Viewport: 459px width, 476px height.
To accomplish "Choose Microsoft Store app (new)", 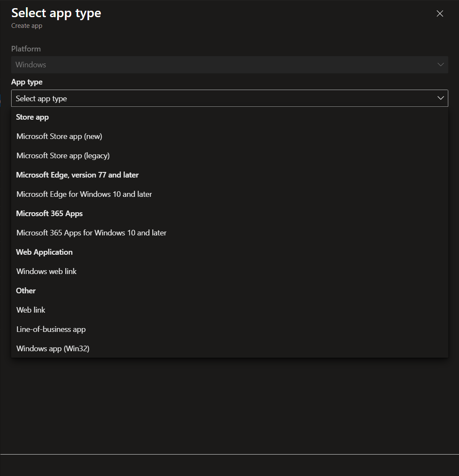I will coord(229,136).
